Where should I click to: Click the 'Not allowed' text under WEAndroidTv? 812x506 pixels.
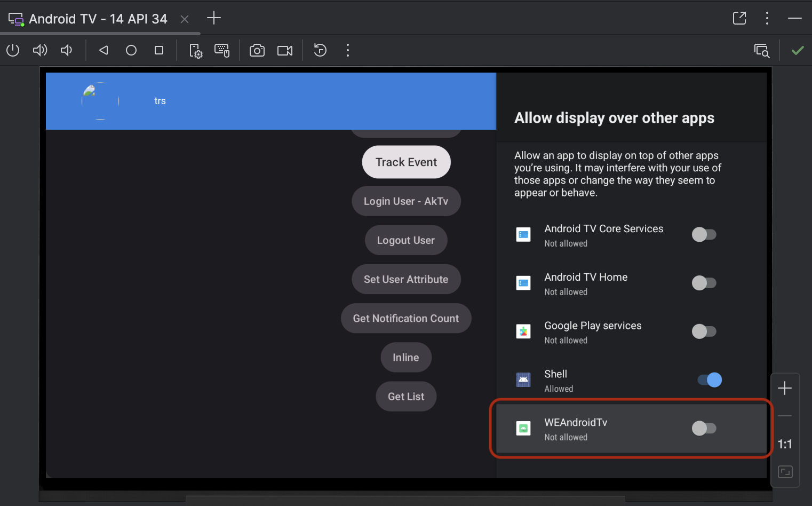pos(566,437)
